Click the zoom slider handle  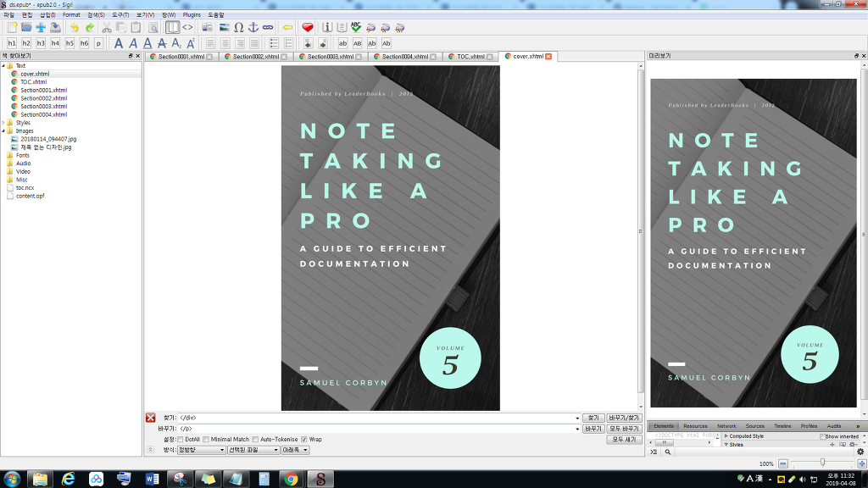822,463
